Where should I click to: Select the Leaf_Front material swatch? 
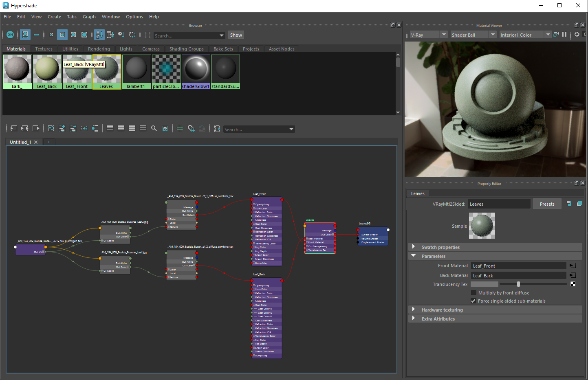point(77,72)
